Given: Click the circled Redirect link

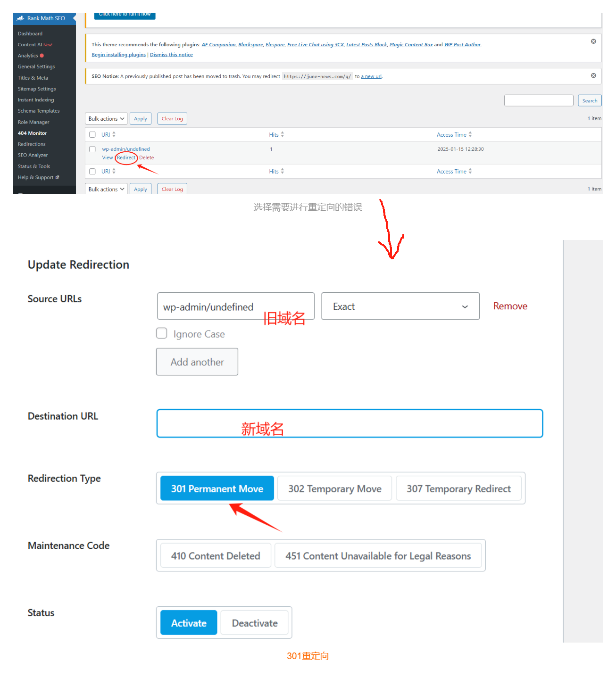Looking at the screenshot, I should (125, 157).
